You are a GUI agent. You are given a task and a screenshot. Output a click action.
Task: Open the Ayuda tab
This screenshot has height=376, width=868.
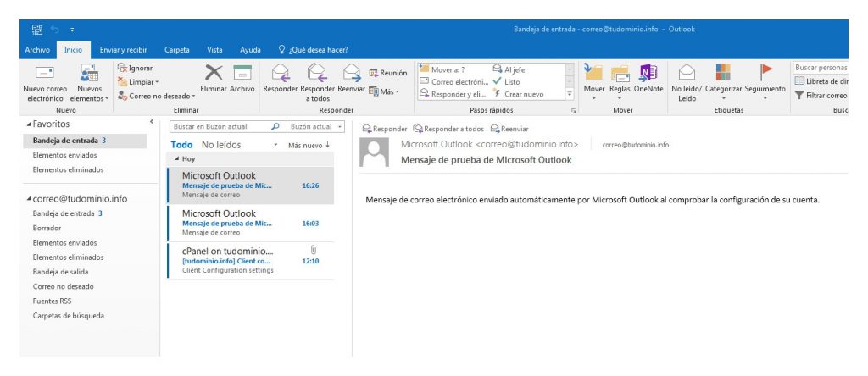click(x=250, y=50)
